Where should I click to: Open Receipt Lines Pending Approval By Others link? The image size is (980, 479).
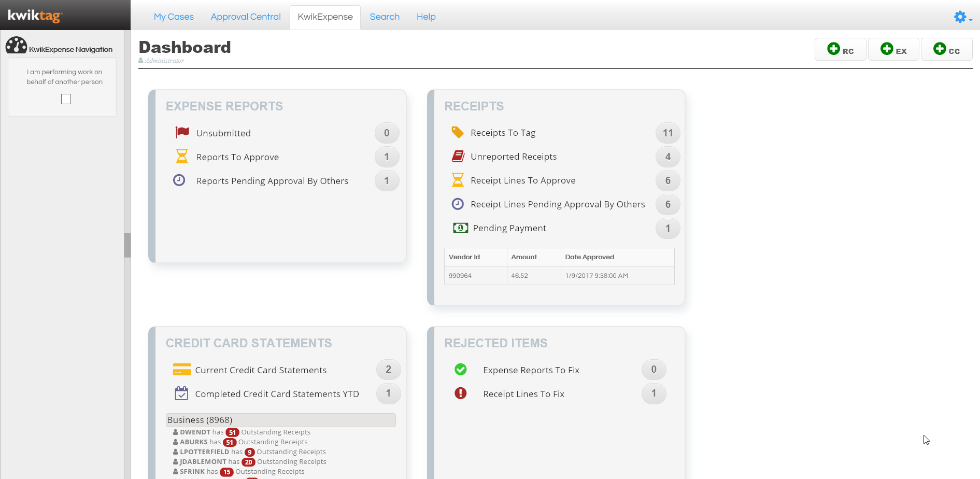[x=558, y=204]
